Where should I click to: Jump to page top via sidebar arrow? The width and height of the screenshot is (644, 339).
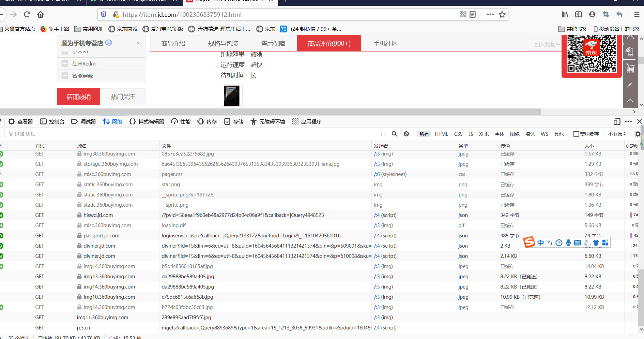pyautogui.click(x=630, y=101)
